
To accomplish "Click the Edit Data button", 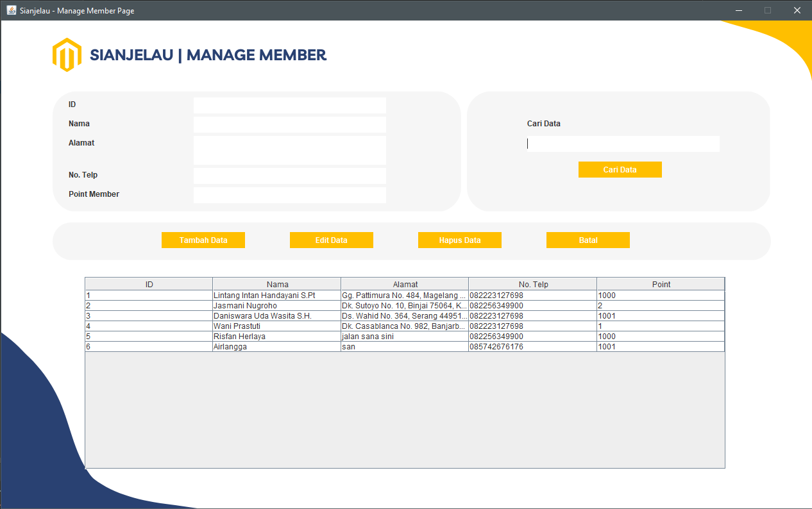I will 332,240.
